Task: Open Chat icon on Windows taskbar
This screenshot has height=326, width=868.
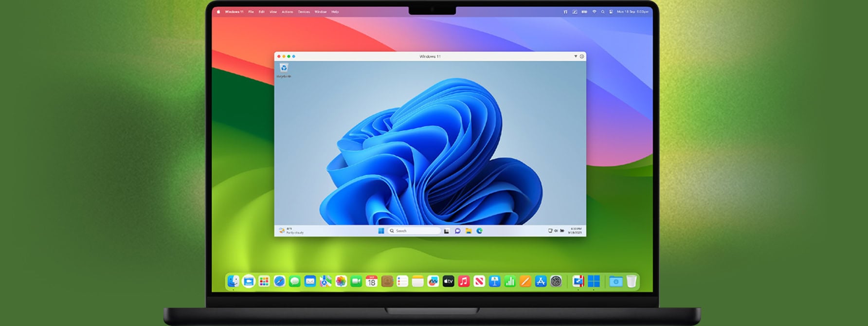Action: pos(457,231)
